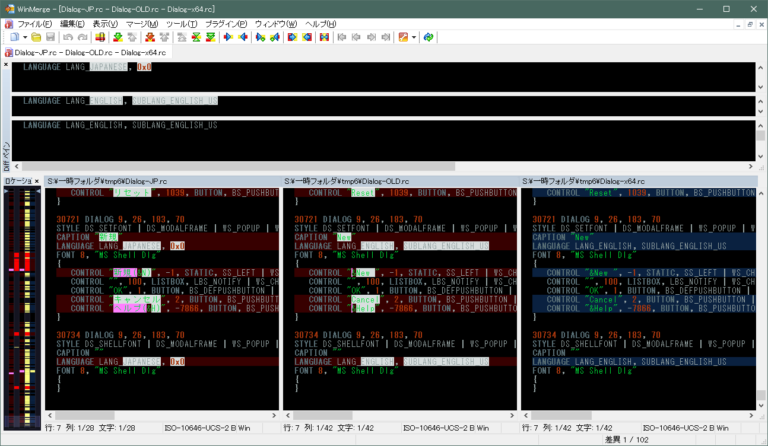
Task: Close the location pane with its x
Action: tap(39, 181)
